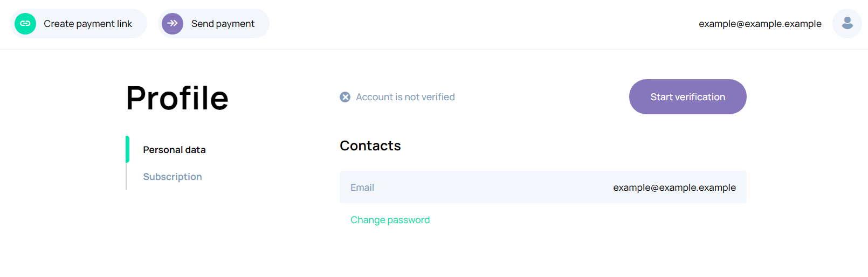The width and height of the screenshot is (868, 277).
Task: Click the purple double-arrow send icon
Action: (173, 24)
